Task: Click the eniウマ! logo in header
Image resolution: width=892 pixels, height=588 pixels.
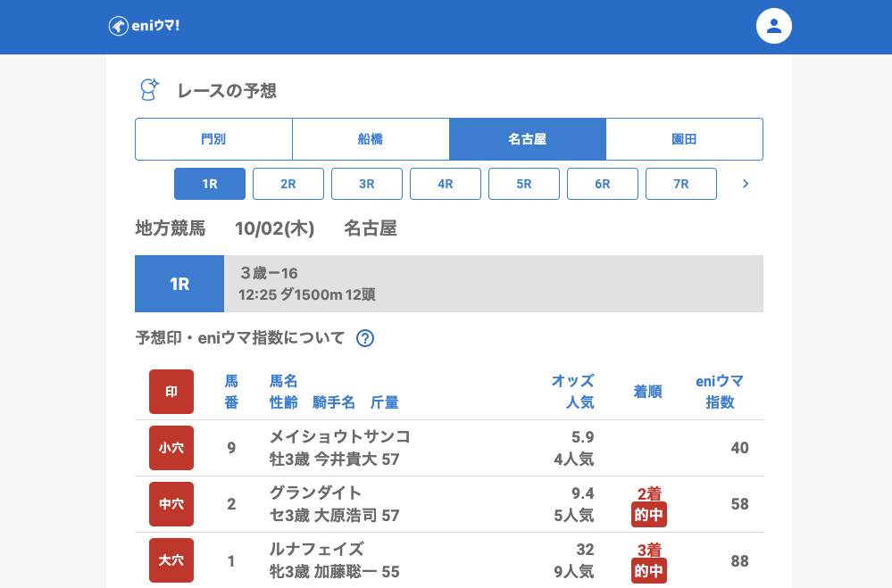Action: pyautogui.click(x=144, y=26)
